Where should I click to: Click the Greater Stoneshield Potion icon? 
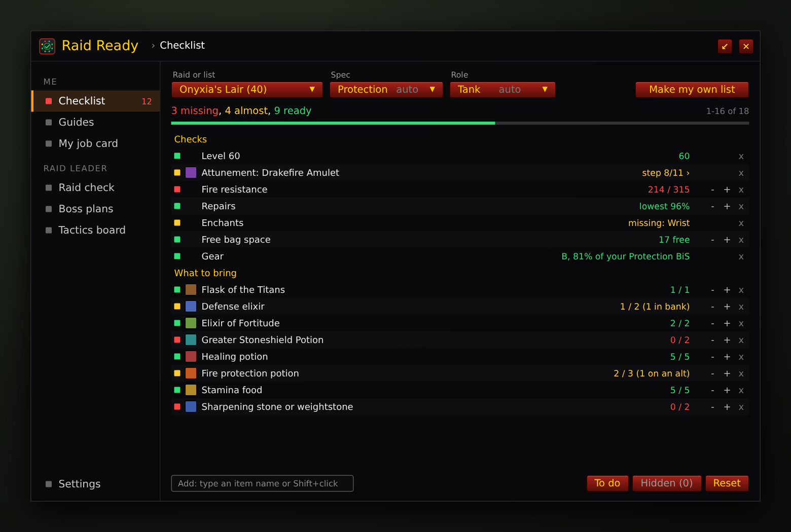click(x=191, y=340)
